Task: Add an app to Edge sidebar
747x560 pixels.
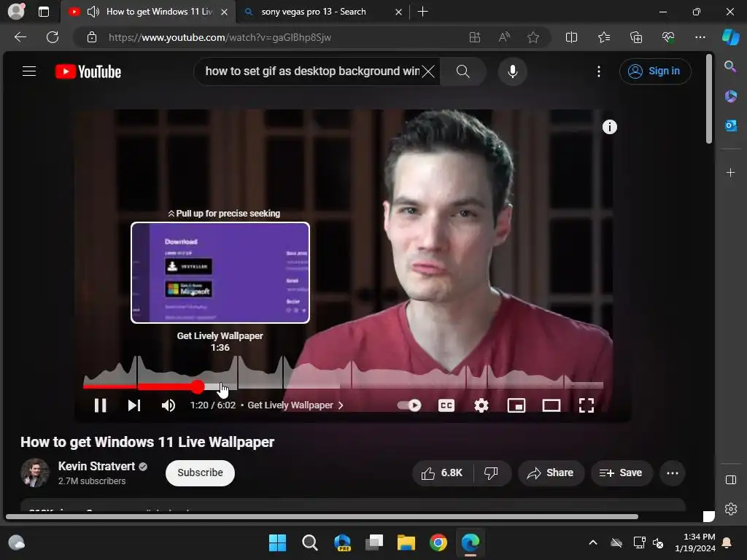Action: coord(730,172)
